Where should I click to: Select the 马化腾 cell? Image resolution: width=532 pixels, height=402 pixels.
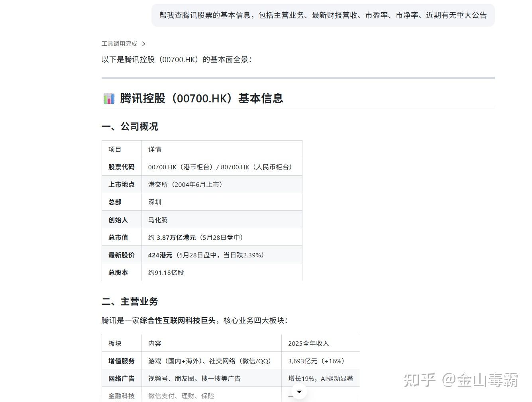point(222,220)
